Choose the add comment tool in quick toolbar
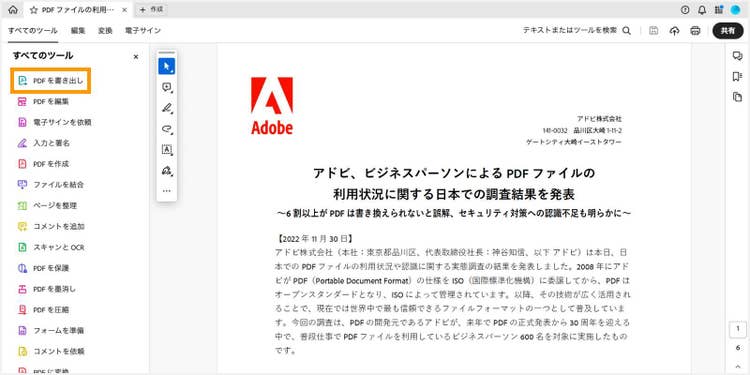This screenshot has height=375, width=750. pyautogui.click(x=166, y=87)
